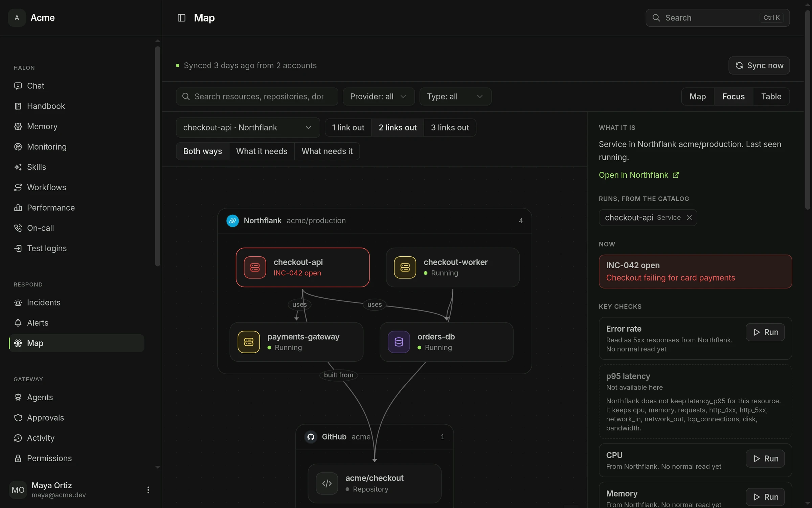Open Test logins page
The image size is (812, 508).
pos(76,248)
